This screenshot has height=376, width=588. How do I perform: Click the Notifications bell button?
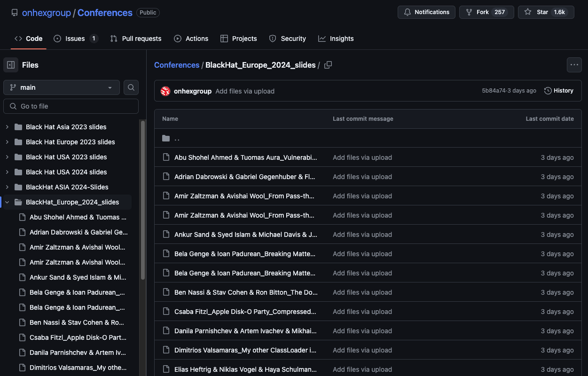pyautogui.click(x=426, y=12)
